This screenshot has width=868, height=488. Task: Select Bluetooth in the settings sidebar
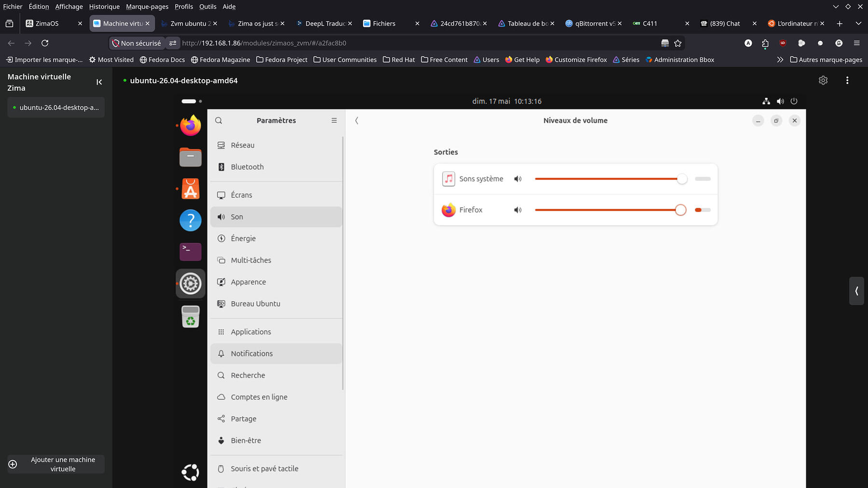pyautogui.click(x=276, y=167)
